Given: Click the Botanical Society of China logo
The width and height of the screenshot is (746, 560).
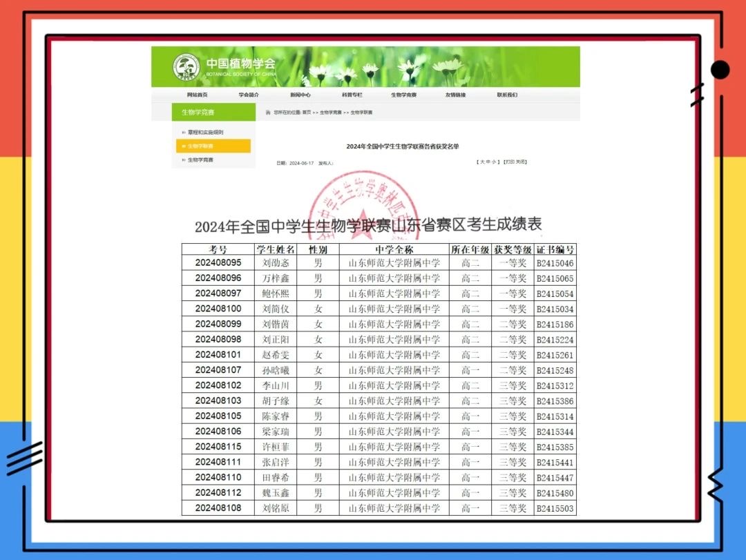Looking at the screenshot, I should [x=186, y=67].
